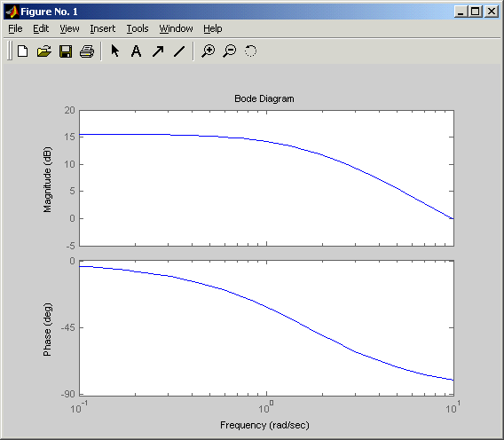Open the Tools menu

click(138, 28)
